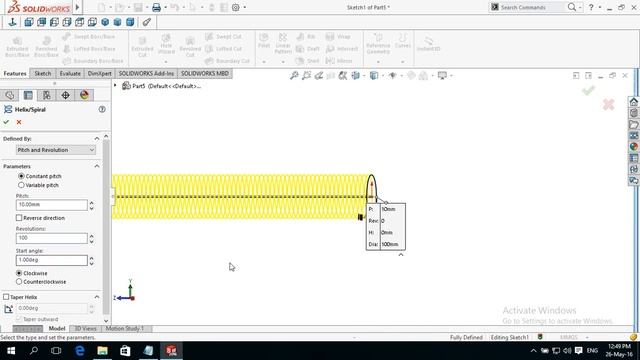Click the Print icon in title toolbar
Viewport: 640px width, 360px height.
pyautogui.click(x=156, y=7)
